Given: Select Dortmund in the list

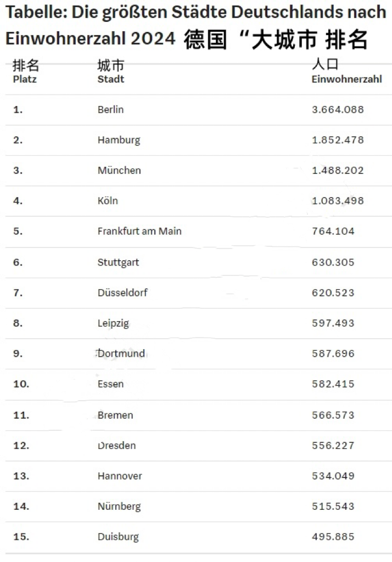Looking at the screenshot, I should pyautogui.click(x=121, y=353).
